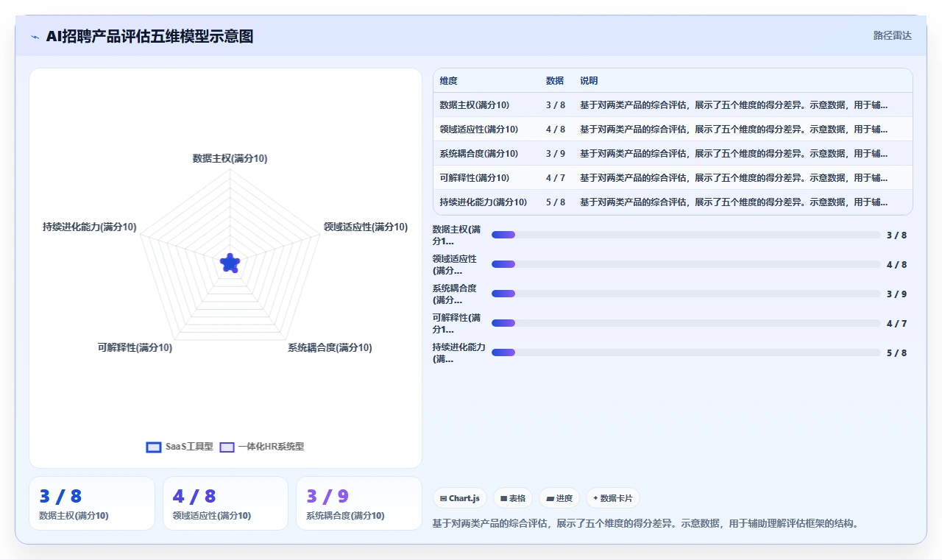The image size is (942, 560).
Task: Click the 系统耦合度 progress bar
Action: (x=686, y=294)
